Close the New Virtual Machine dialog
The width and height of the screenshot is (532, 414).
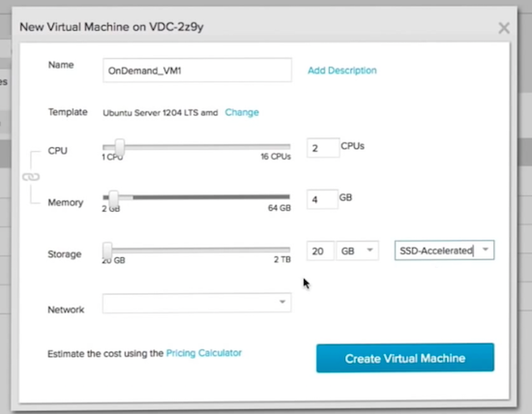point(504,28)
